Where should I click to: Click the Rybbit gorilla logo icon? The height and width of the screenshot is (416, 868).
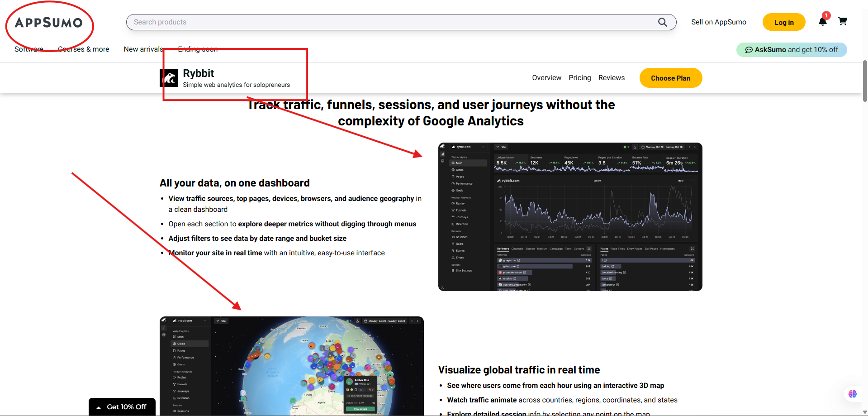point(169,77)
